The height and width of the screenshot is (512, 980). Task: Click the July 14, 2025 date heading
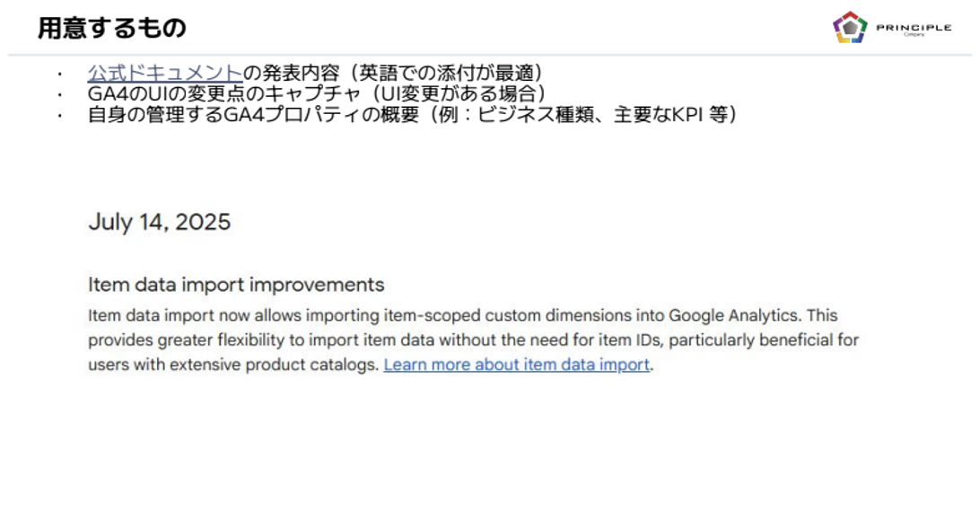[159, 222]
